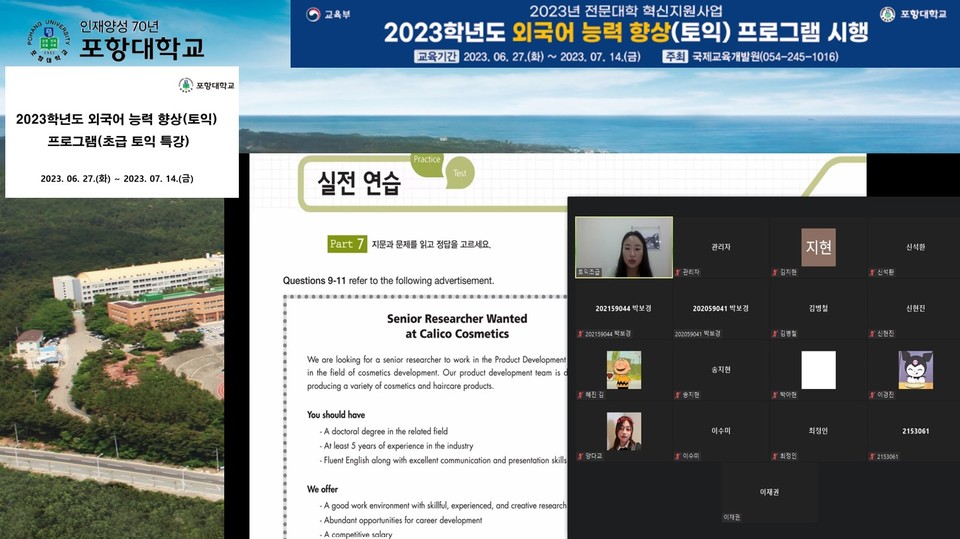This screenshot has height=539, width=960.
Task: Click the muted mic icon next to 김병철
Action: 776,333
